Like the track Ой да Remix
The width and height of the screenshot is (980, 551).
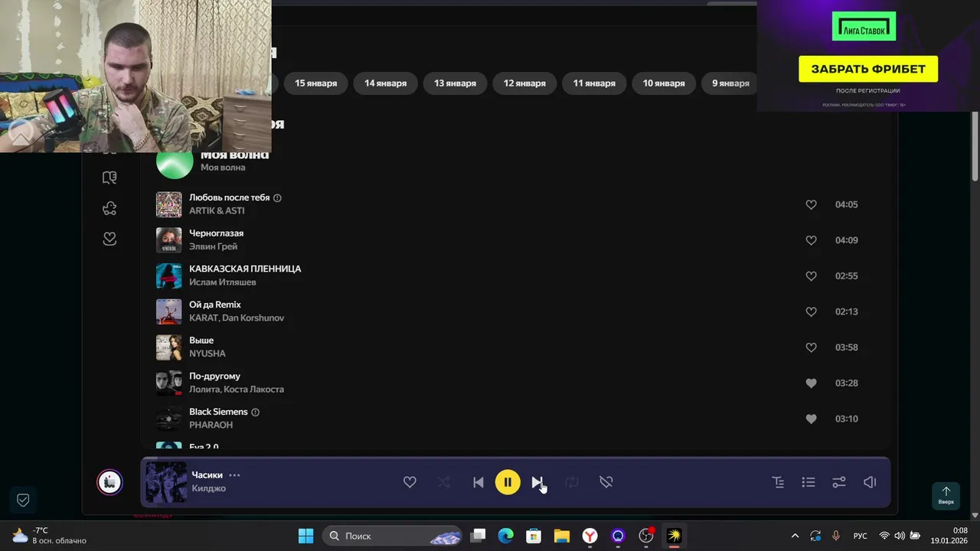click(812, 312)
